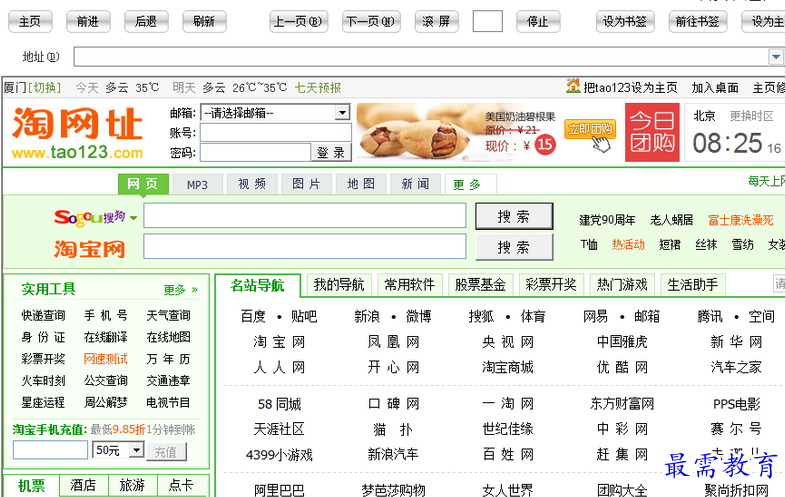Click the 刷新 refresh button
This screenshot has height=497, width=786.
pos(205,22)
